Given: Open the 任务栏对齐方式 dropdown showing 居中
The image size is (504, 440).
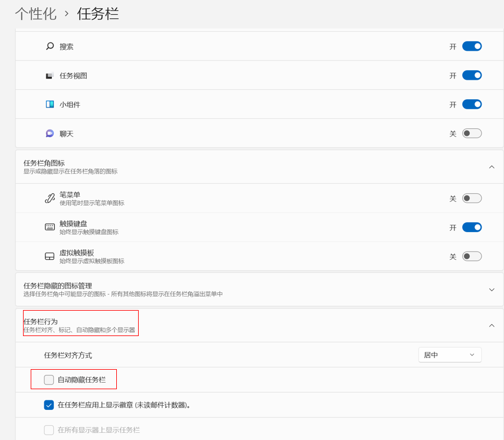Looking at the screenshot, I should tap(449, 355).
